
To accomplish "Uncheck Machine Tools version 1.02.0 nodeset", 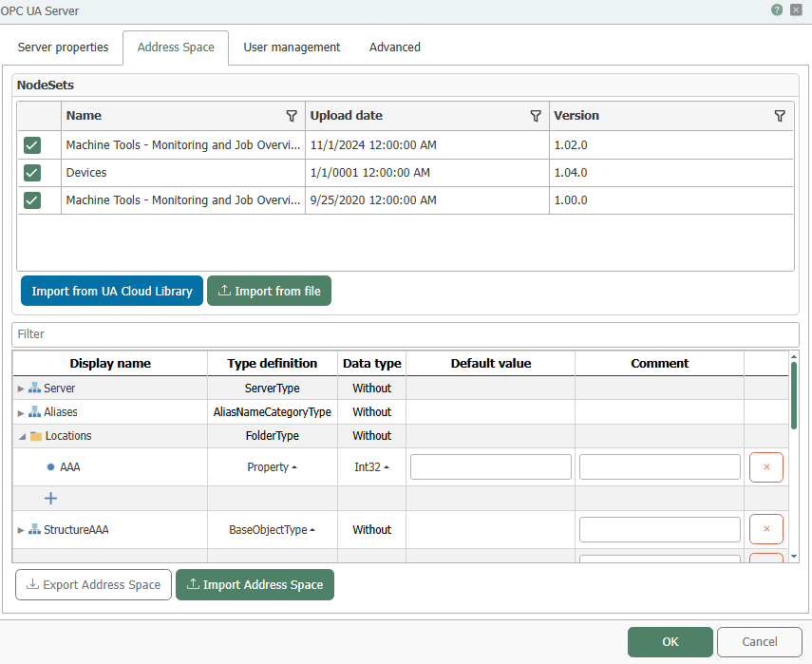I will click(x=32, y=145).
